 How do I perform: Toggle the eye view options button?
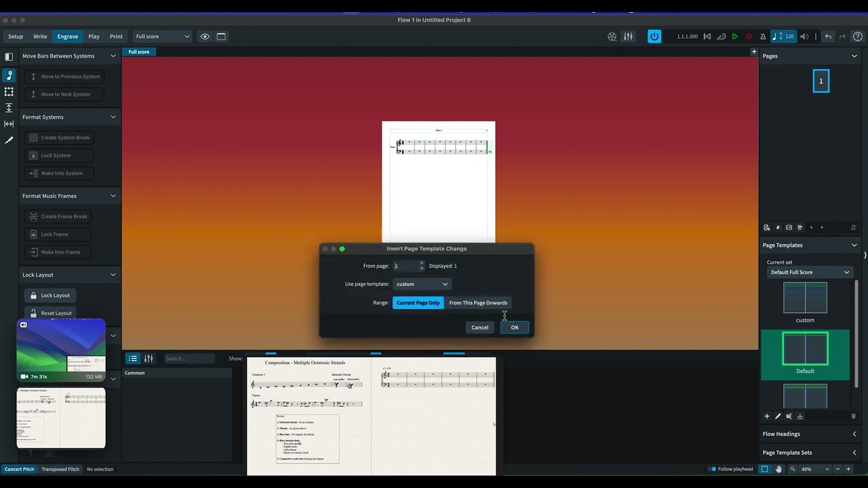pos(205,37)
